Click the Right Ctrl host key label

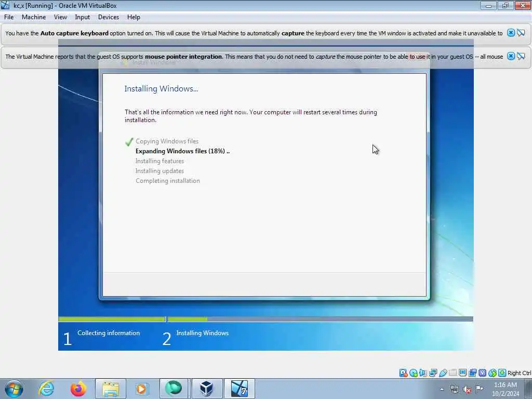pos(519,373)
